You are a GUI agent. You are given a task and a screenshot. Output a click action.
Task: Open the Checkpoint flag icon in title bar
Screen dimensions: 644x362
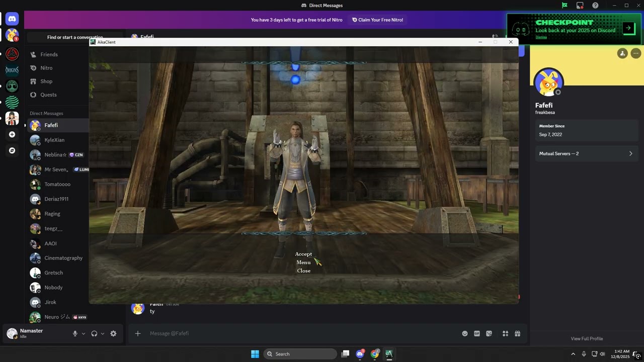[x=565, y=6]
